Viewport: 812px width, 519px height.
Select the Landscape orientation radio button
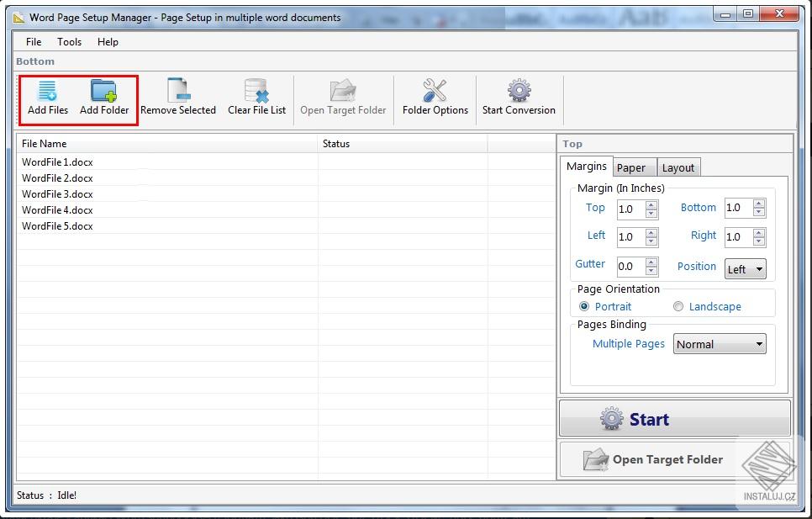pos(678,307)
